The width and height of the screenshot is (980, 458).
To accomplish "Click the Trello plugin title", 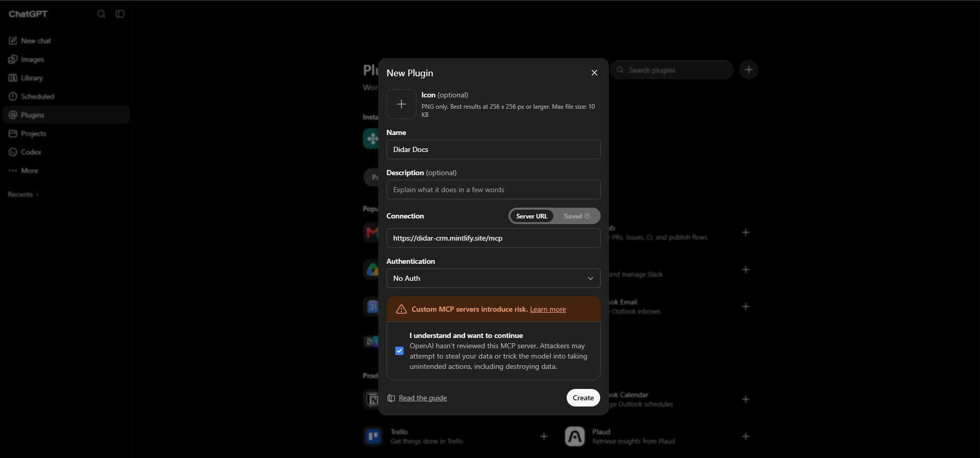I will (x=399, y=432).
